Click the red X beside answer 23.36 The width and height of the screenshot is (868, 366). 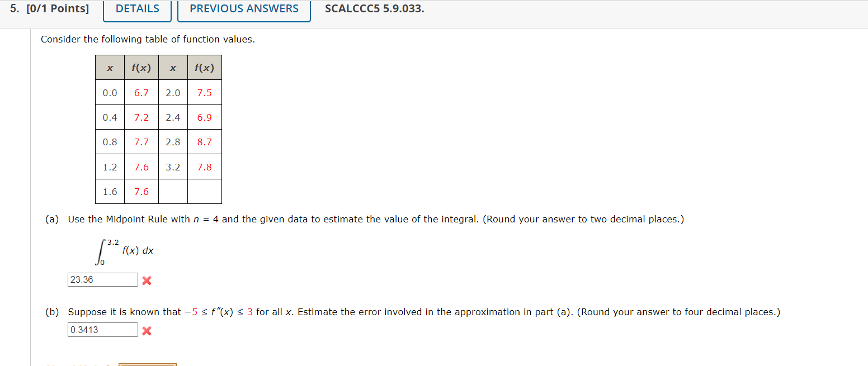(x=146, y=281)
